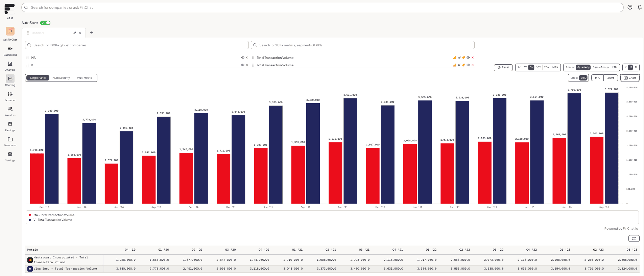644x276 pixels.
Task: Set time range to MAX
Action: click(555, 67)
